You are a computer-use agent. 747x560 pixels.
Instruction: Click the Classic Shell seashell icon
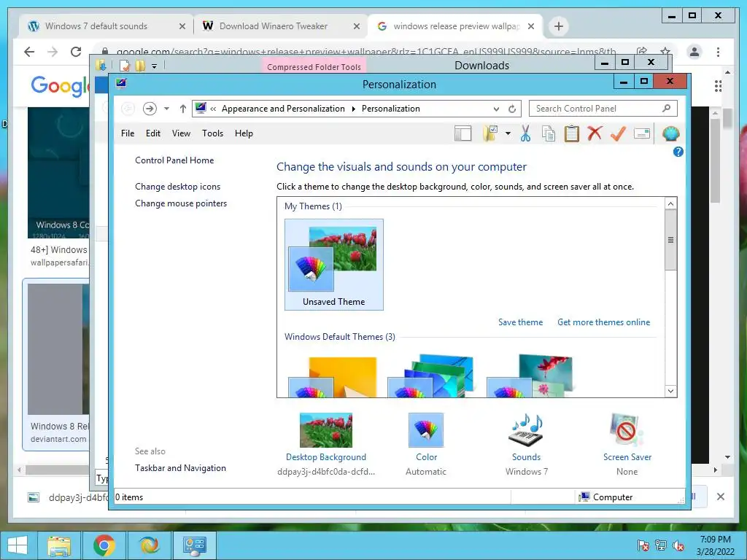(671, 134)
